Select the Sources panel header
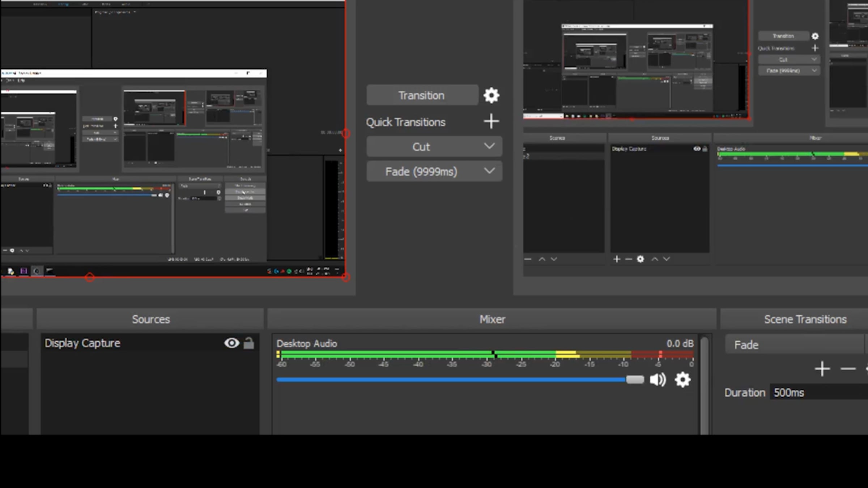Viewport: 868px width, 488px height. coord(150,319)
